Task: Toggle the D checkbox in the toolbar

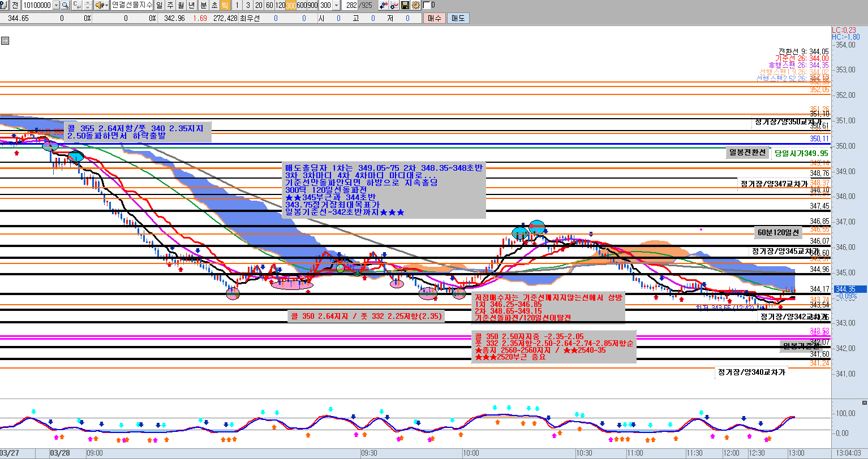Action: [x=426, y=5]
